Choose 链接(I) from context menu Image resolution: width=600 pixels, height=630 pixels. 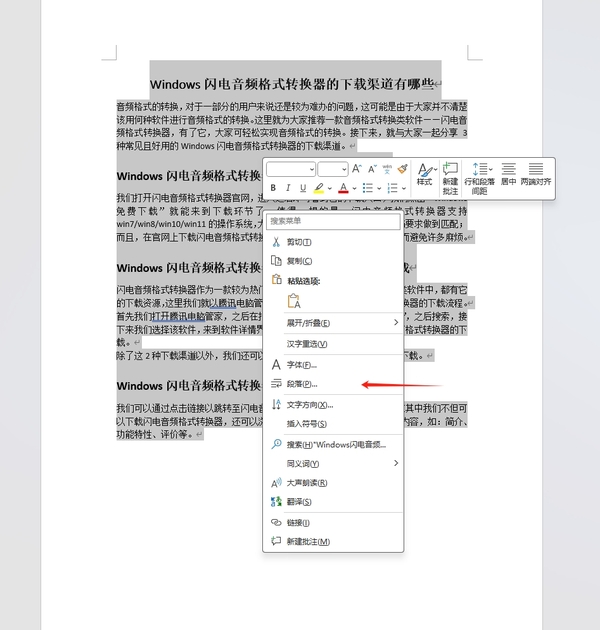click(x=333, y=523)
